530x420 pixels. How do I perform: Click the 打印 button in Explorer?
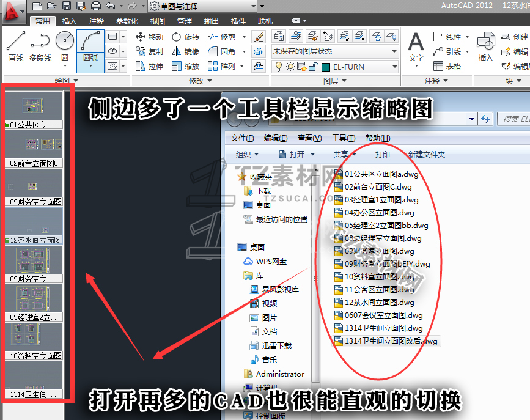(382, 155)
